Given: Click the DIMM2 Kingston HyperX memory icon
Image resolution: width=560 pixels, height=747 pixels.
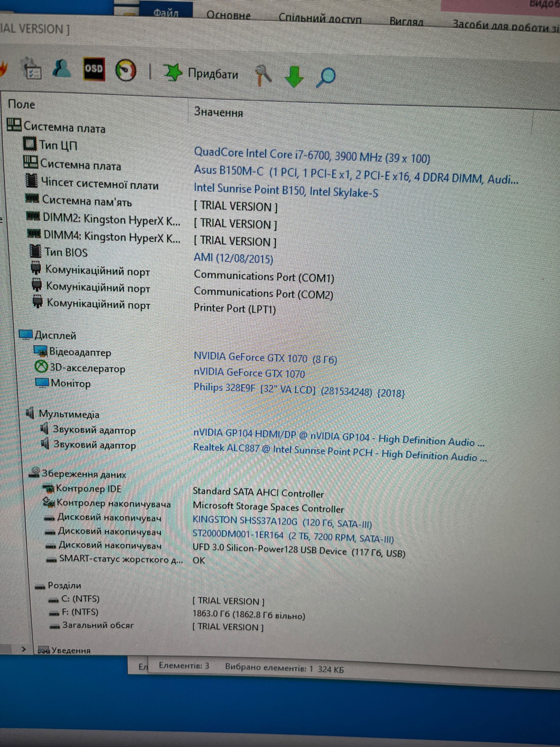Looking at the screenshot, I should click(33, 216).
